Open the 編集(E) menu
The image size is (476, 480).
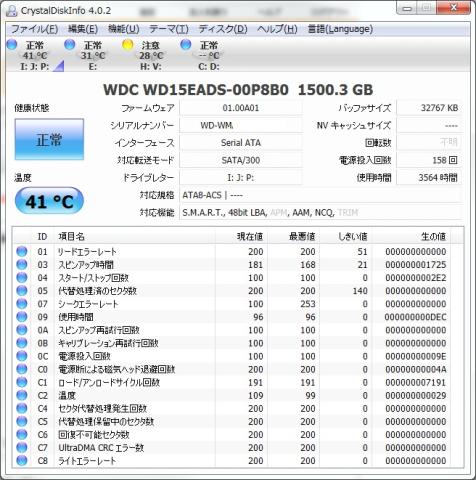click(83, 29)
